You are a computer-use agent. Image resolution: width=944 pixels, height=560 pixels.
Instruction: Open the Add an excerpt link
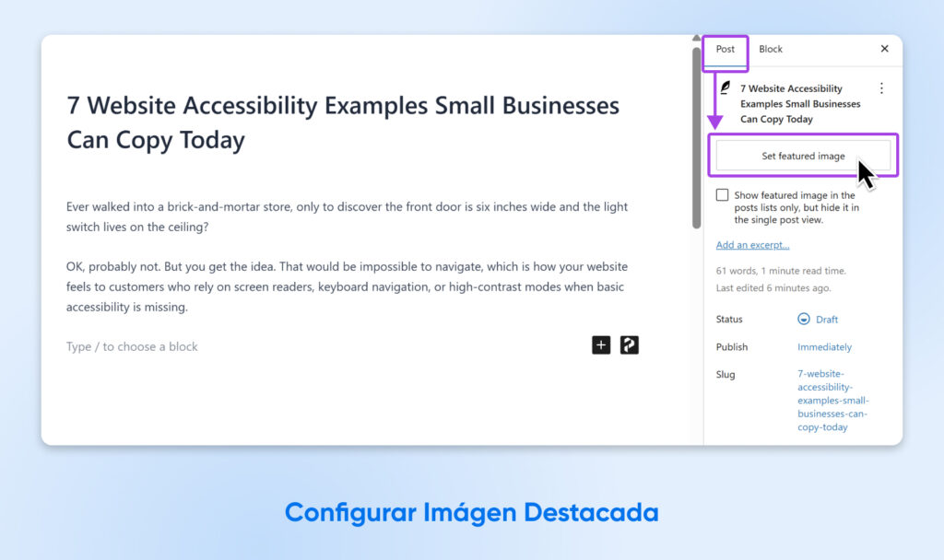(x=752, y=244)
